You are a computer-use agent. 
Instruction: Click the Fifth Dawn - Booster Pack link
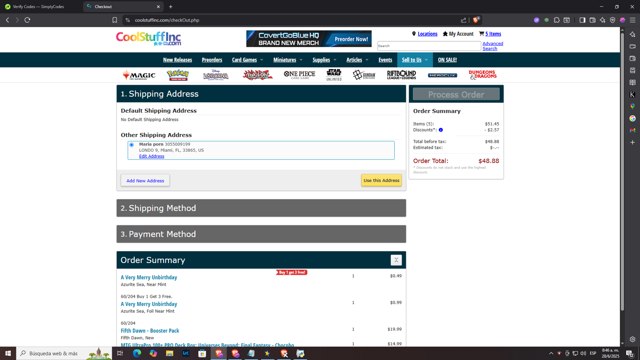coord(150,331)
